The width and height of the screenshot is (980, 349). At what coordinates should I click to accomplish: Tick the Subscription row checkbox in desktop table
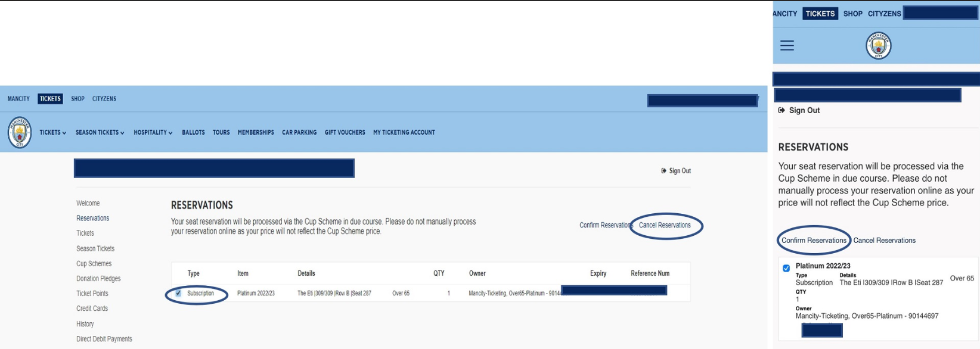[x=178, y=293]
